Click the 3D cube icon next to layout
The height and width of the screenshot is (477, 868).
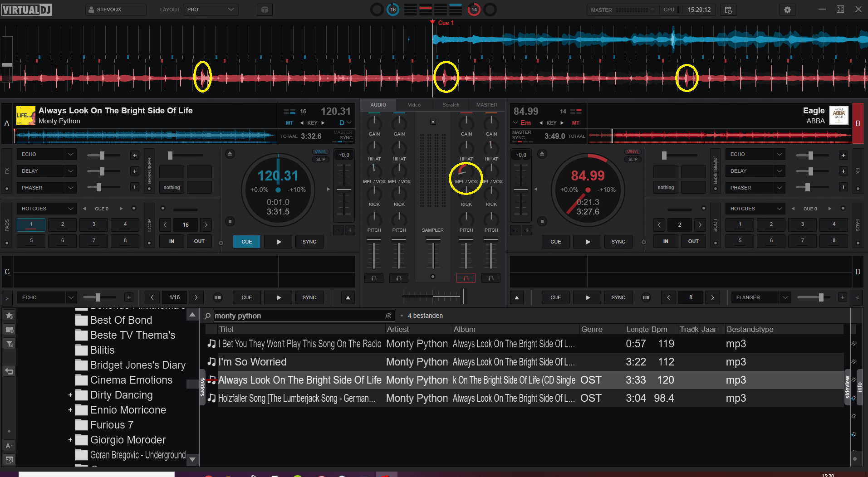(265, 10)
